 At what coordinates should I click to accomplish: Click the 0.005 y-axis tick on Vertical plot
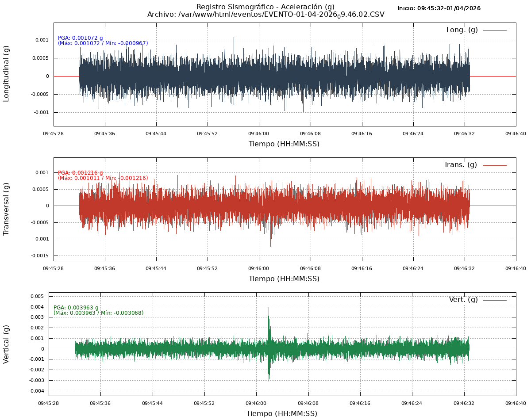pyautogui.click(x=37, y=296)
